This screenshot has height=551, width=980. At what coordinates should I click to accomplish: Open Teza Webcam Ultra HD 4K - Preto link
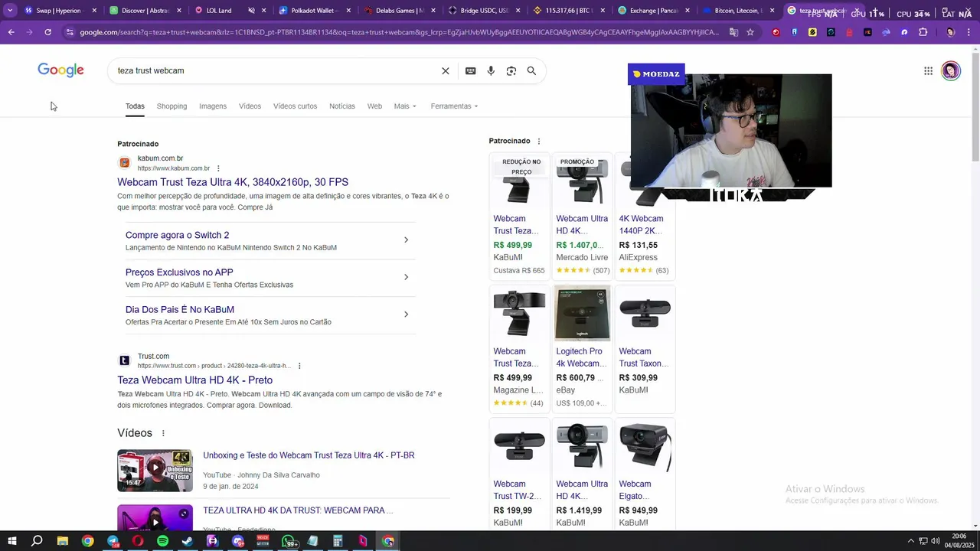click(194, 380)
